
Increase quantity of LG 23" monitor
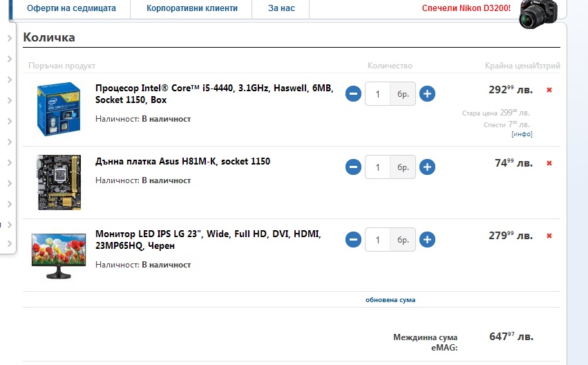coord(427,240)
